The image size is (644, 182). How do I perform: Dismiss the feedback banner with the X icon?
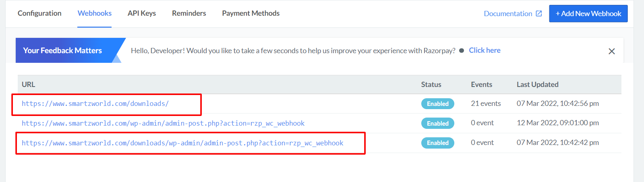tap(611, 51)
